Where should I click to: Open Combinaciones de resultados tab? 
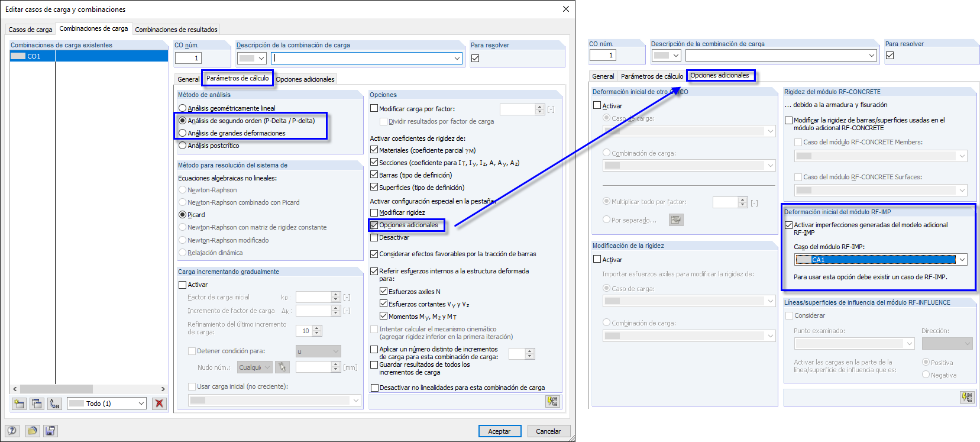tap(176, 30)
